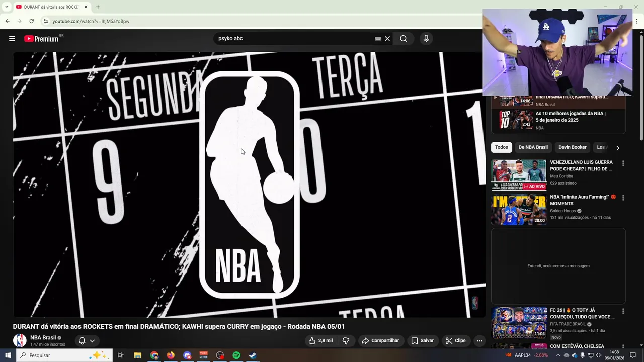Show hidden system tray icons
This screenshot has width=644, height=362.
pyautogui.click(x=558, y=355)
